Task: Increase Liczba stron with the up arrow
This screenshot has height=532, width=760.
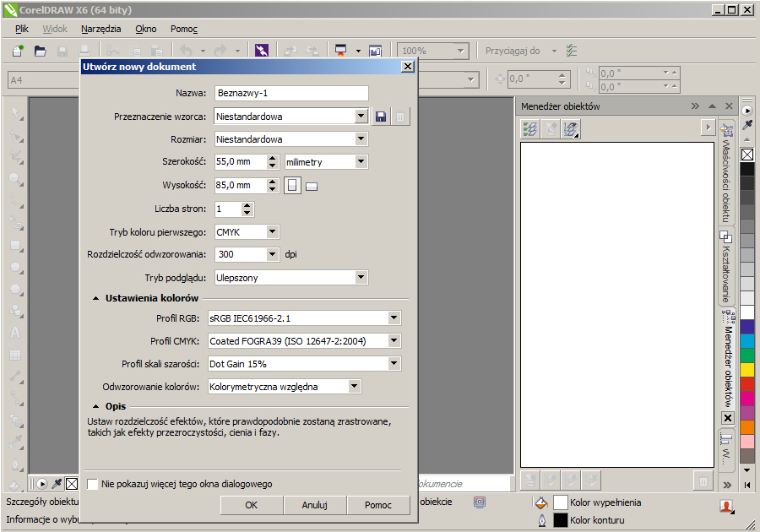Action: click(247, 205)
